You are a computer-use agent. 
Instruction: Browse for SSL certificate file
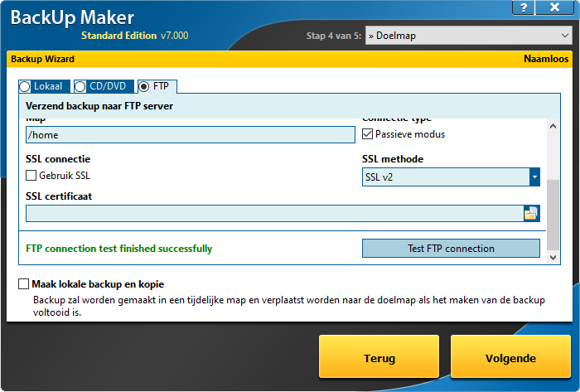[531, 213]
